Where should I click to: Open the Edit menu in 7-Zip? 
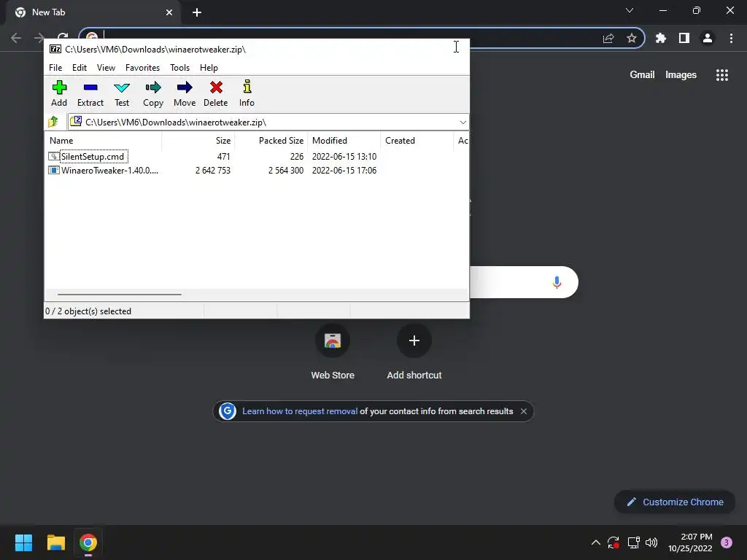point(79,68)
